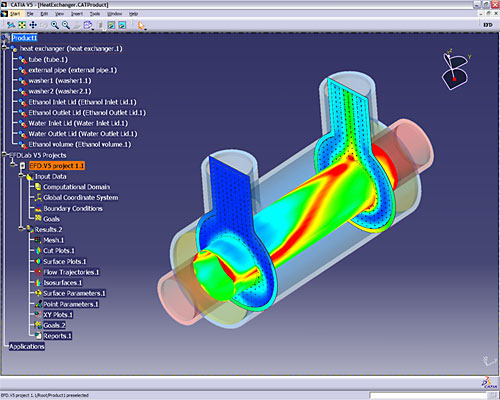Click the Goals.2 icon

coord(38,325)
